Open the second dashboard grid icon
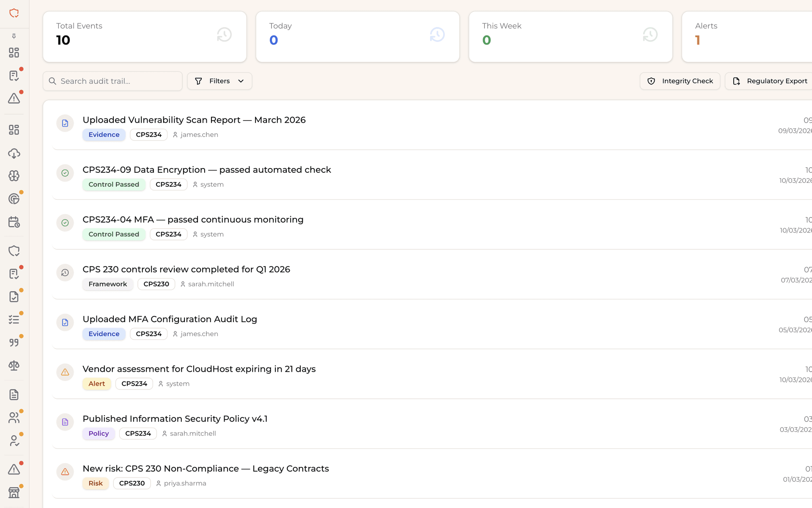This screenshot has width=812, height=508. click(x=14, y=130)
